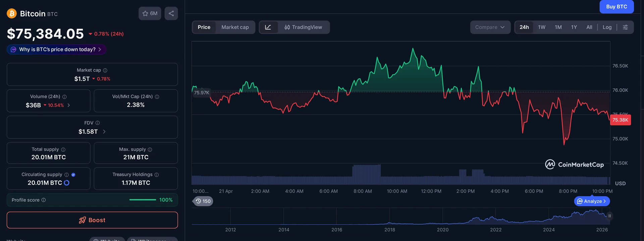Click the pause handle on range navigator
644x241 pixels.
[x=609, y=216]
